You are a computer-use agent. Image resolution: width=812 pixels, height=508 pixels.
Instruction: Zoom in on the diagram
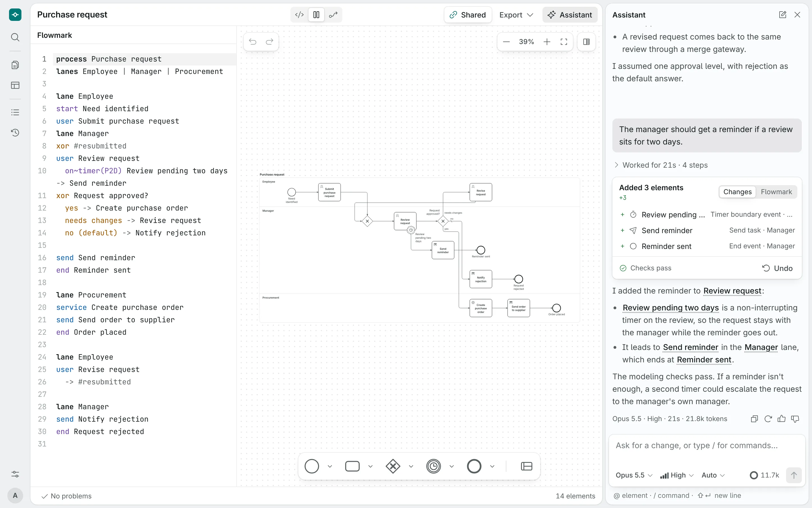pyautogui.click(x=547, y=42)
